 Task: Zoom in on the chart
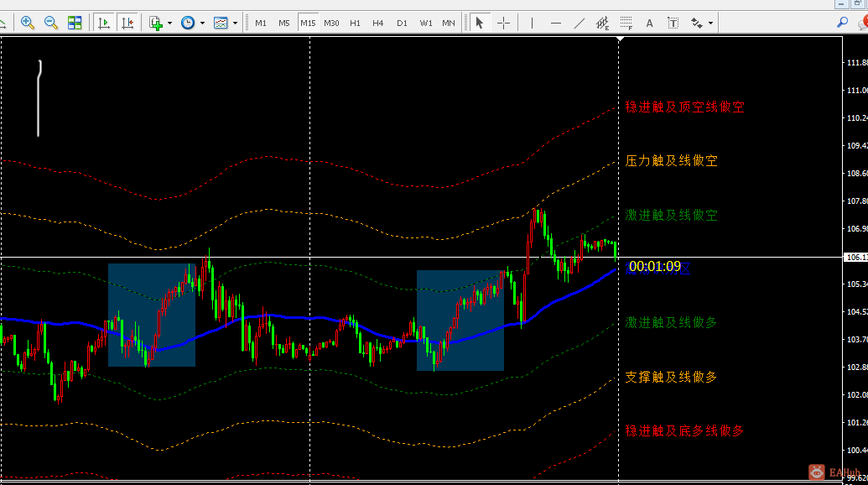[x=27, y=23]
